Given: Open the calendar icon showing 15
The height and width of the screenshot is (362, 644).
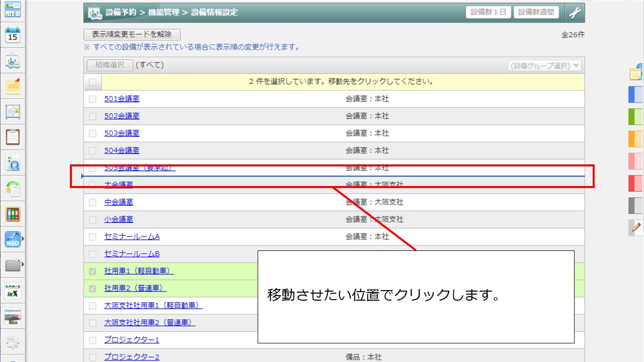Looking at the screenshot, I should click(13, 35).
